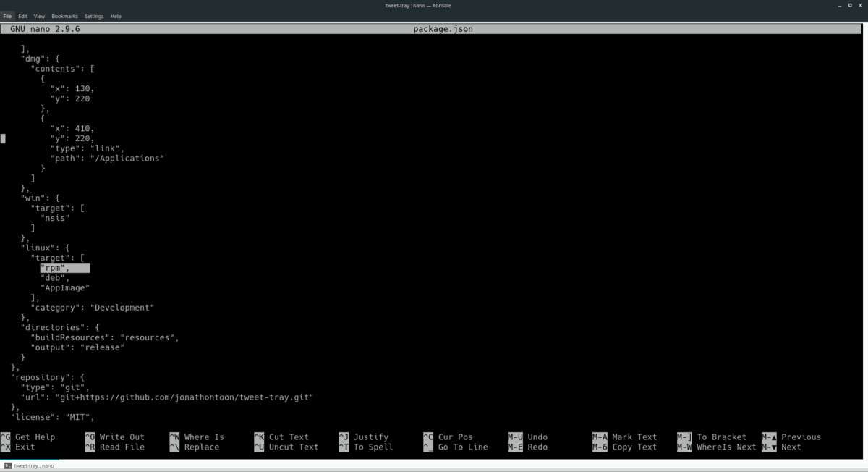Click the "nsis" line
868x472 pixels.
coord(55,218)
